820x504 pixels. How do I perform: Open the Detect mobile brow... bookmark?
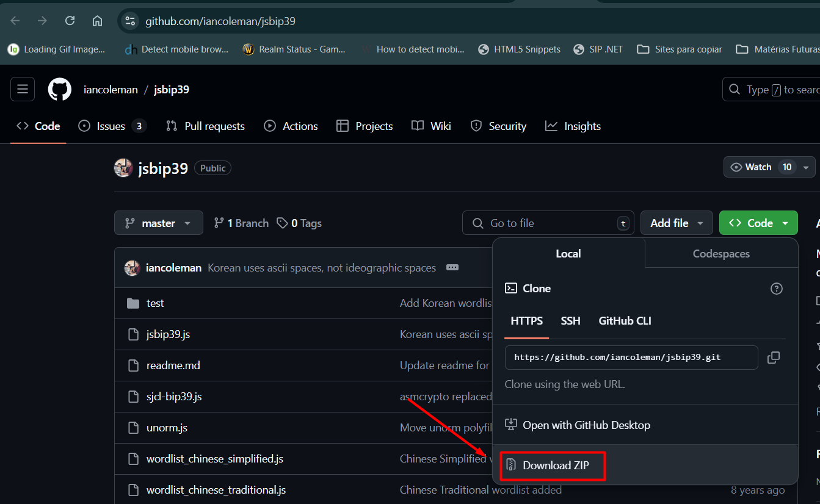[x=176, y=49]
